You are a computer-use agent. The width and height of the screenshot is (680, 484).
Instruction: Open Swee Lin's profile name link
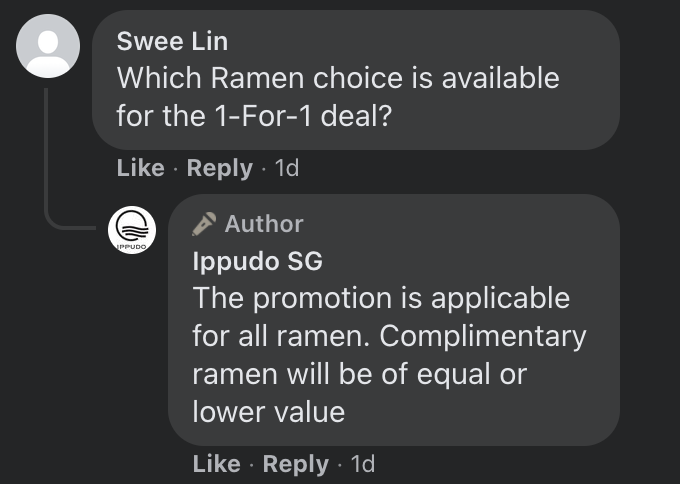[171, 41]
